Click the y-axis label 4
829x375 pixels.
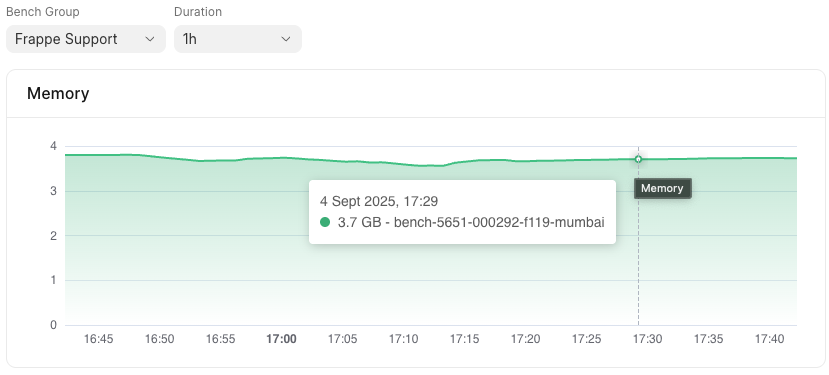[x=53, y=146]
